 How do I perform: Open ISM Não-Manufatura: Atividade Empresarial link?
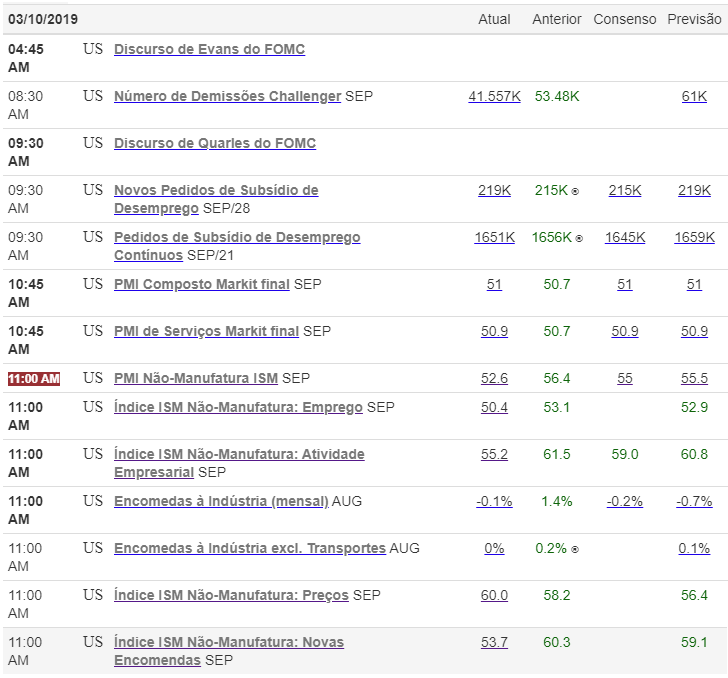(239, 463)
